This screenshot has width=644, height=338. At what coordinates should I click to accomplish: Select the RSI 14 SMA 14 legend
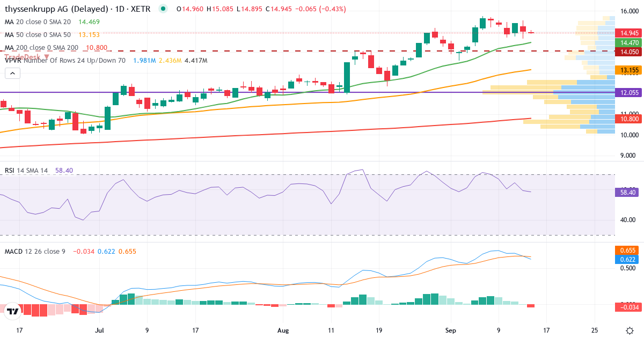click(x=26, y=170)
